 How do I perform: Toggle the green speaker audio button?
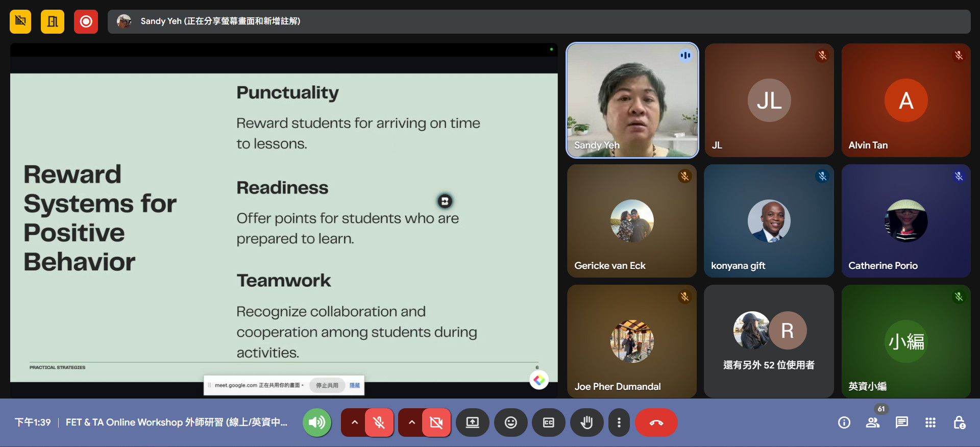coord(317,423)
